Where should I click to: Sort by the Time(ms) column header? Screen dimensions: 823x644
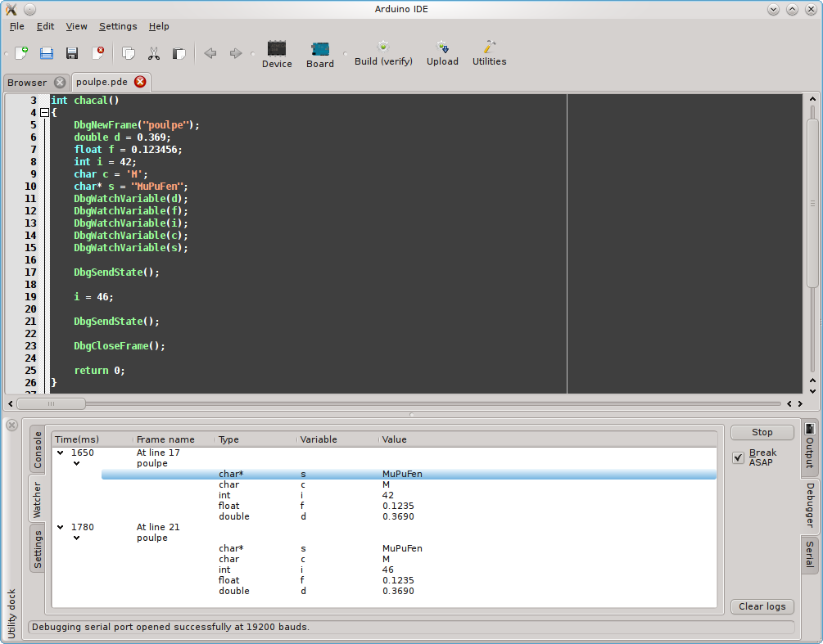point(93,439)
